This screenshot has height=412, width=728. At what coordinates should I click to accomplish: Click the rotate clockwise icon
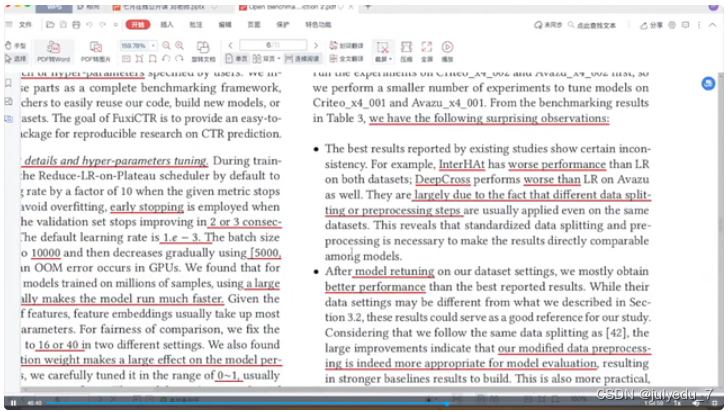coord(179,59)
